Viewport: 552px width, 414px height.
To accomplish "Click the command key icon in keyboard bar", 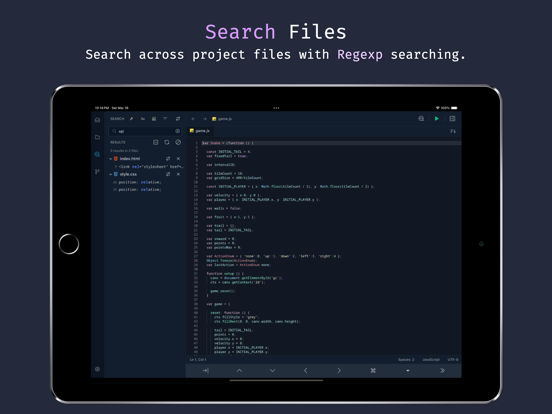I will point(373,371).
